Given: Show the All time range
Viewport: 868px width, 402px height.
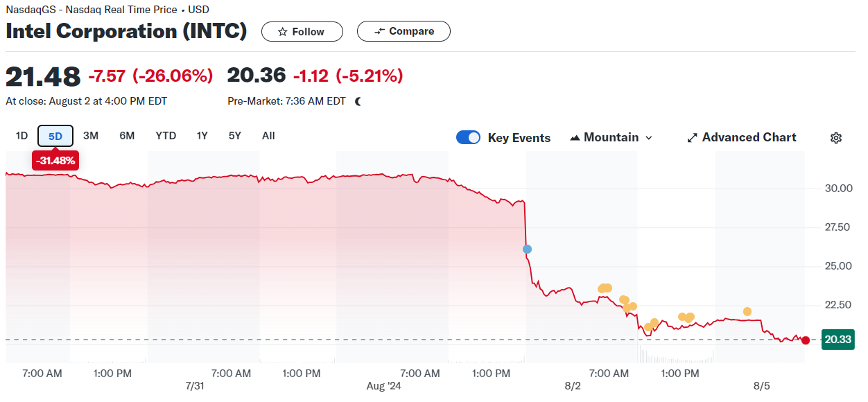Looking at the screenshot, I should (268, 136).
